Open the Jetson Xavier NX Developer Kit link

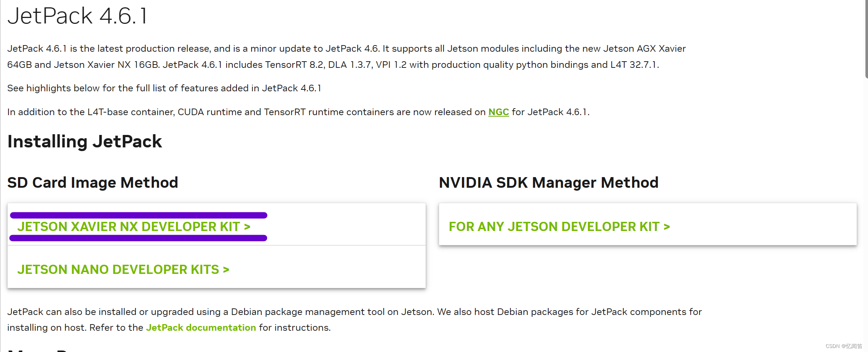tap(134, 227)
